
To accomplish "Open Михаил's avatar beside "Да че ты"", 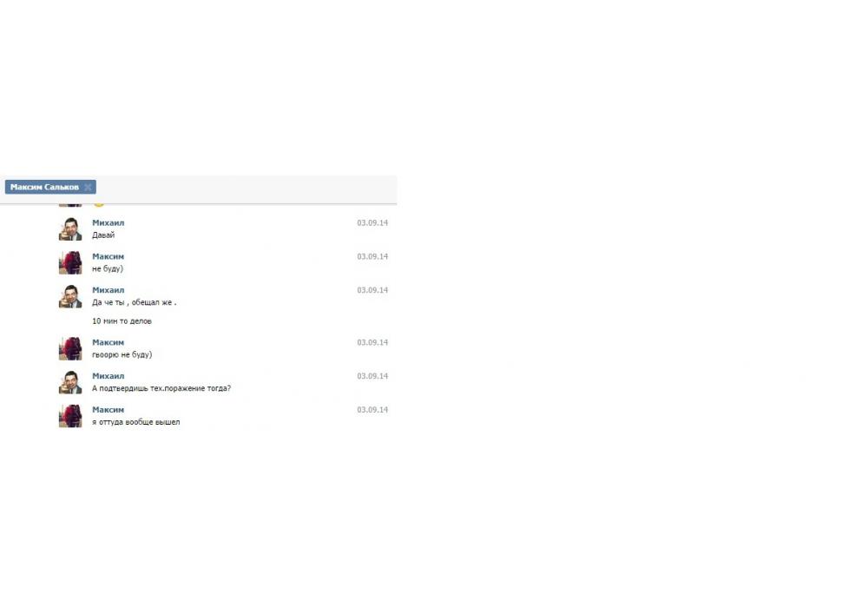I will click(70, 296).
